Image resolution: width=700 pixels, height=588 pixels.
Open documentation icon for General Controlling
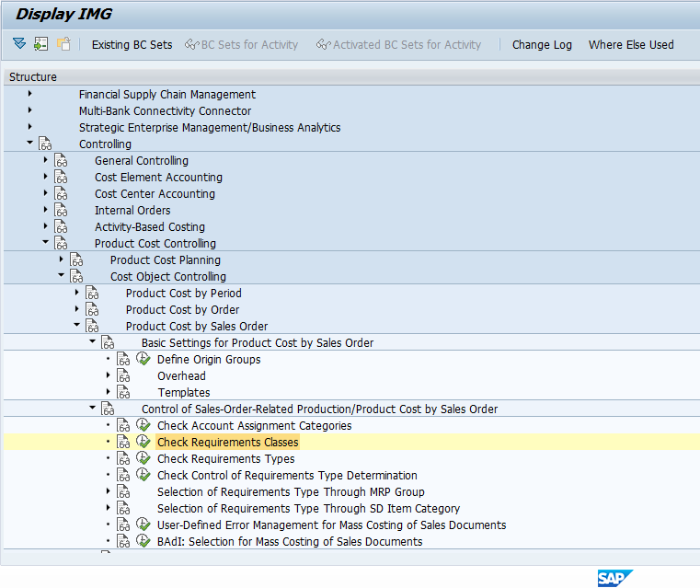[61, 160]
